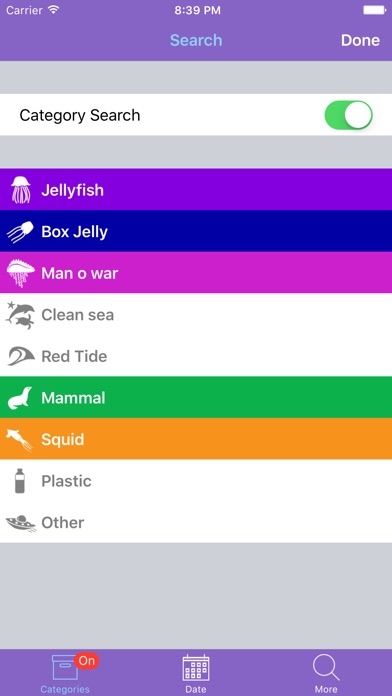Tap the Plastic bottle icon

tap(20, 481)
